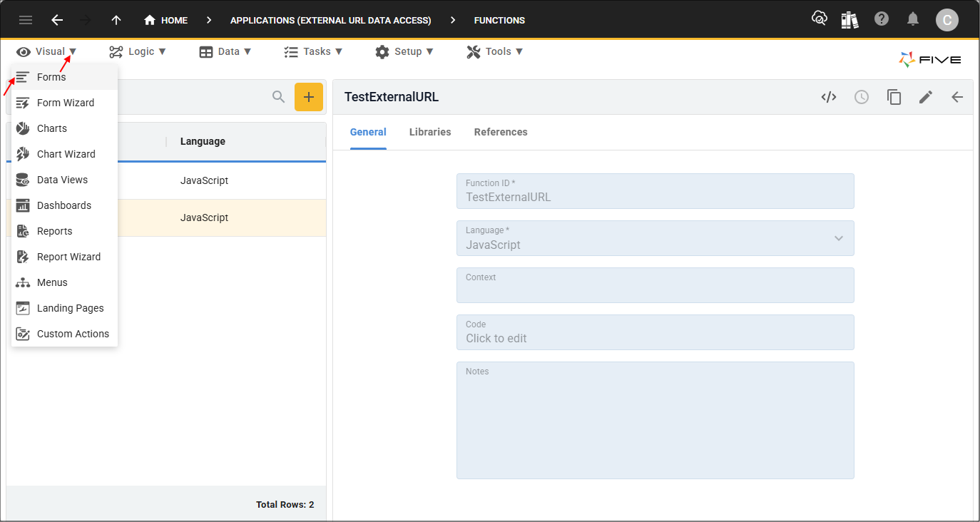Click the user avatar C button
This screenshot has width=980, height=522.
[x=946, y=20]
